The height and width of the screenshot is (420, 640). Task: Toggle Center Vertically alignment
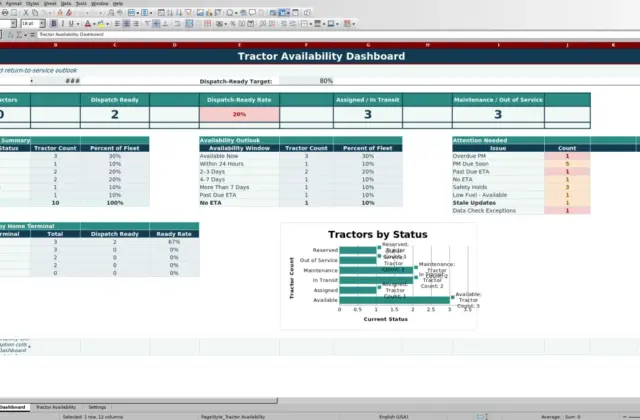156,24
